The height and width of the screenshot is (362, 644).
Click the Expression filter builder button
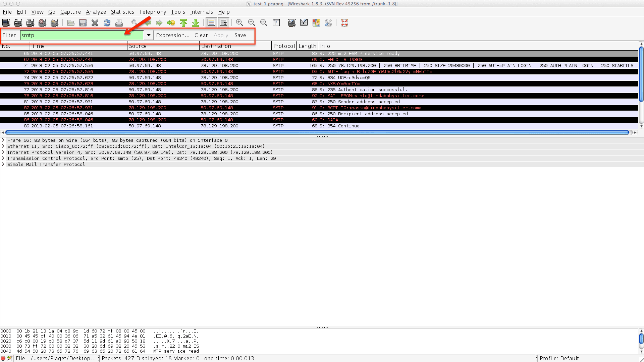click(x=173, y=35)
